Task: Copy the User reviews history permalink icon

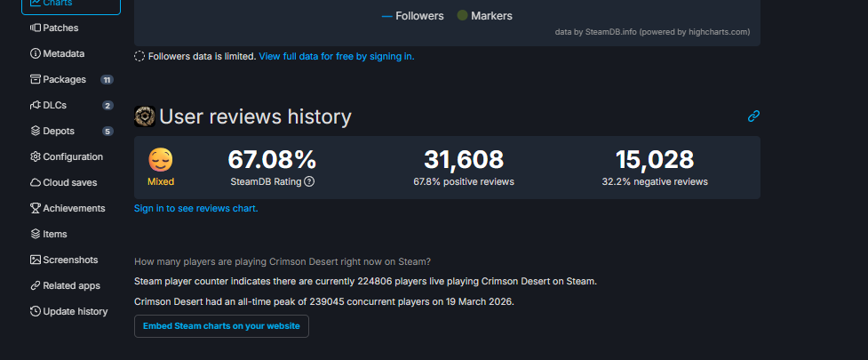Action: pos(753,116)
